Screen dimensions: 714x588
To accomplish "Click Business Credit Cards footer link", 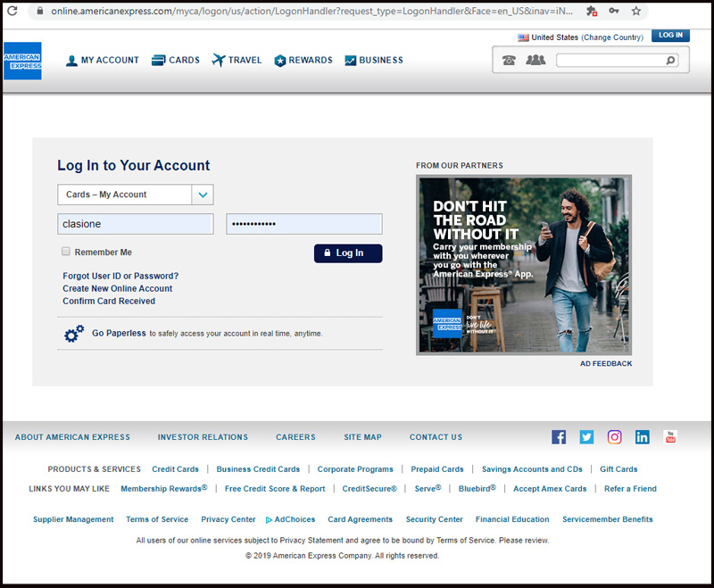I will (x=258, y=469).
